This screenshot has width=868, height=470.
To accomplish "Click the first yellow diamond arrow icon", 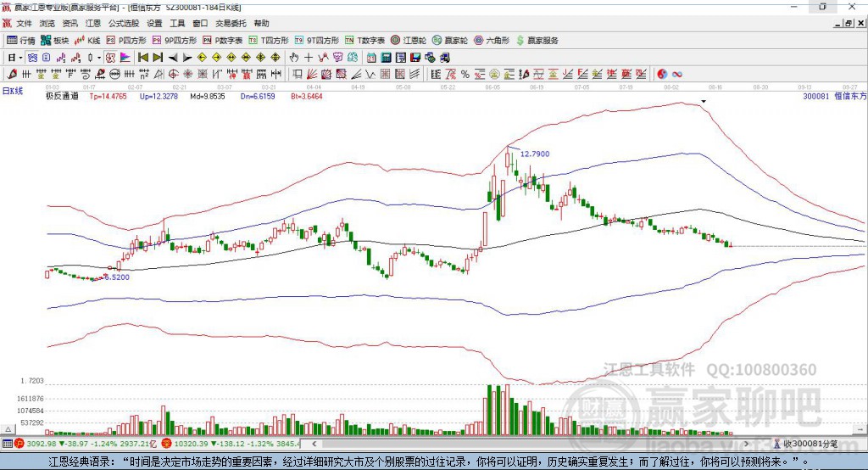I will point(202,58).
